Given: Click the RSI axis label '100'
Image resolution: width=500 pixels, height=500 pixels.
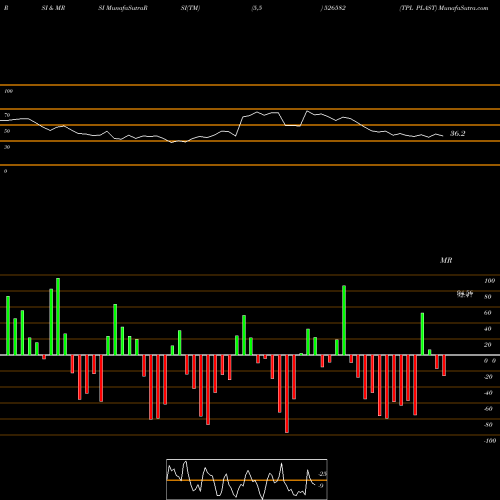Looking at the screenshot, I should [8, 91].
